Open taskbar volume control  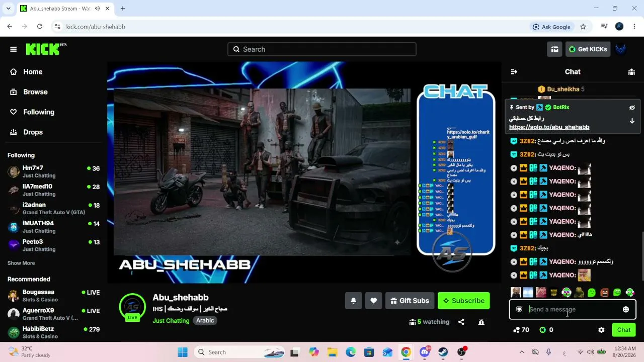[x=591, y=352]
